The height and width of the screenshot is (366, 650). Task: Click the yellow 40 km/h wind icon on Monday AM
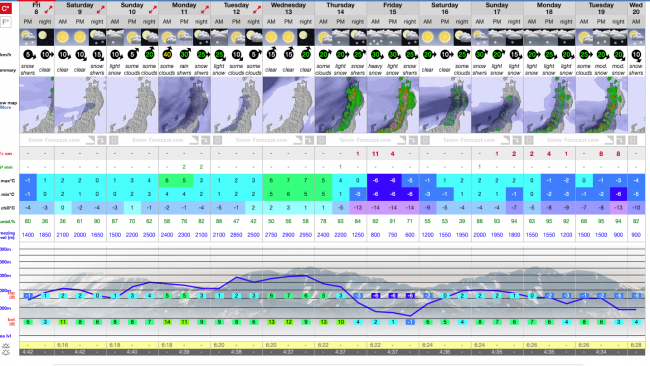click(167, 54)
